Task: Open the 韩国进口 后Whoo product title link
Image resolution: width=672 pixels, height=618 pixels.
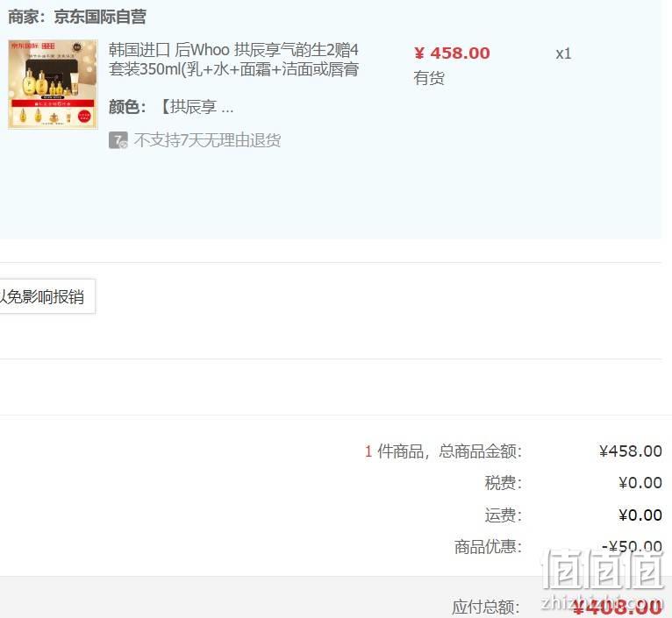Action: [x=233, y=59]
